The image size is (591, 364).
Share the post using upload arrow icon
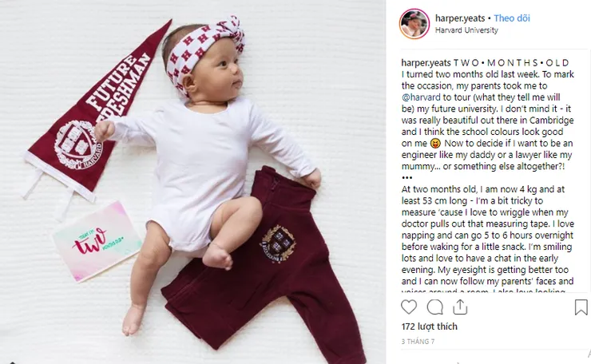460,307
